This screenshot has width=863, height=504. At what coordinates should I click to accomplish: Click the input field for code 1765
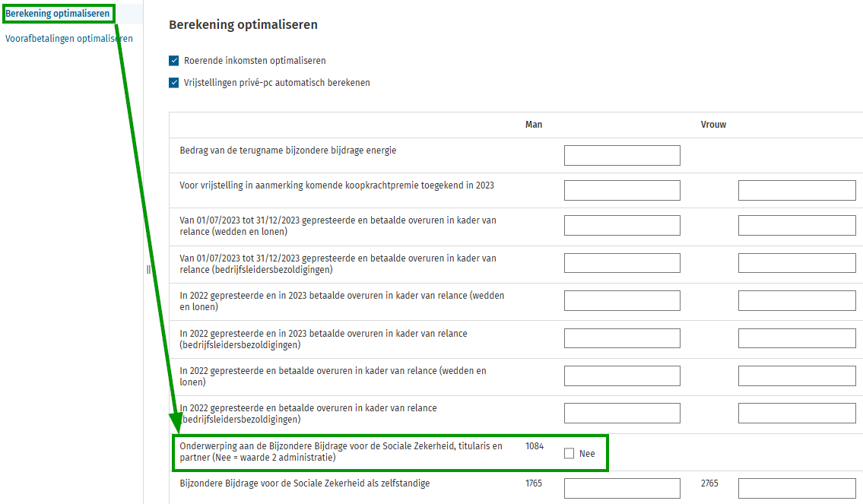pos(621,489)
